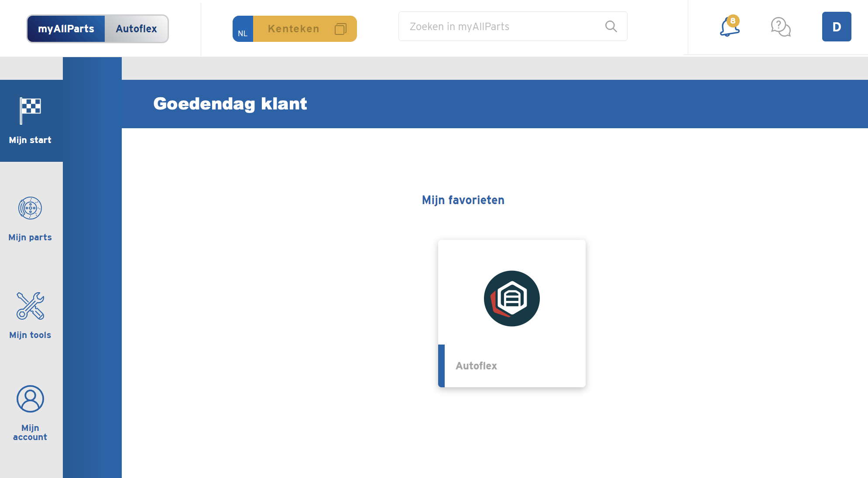Focus the Zoeken in myAllParts search box
The width and height of the screenshot is (868, 478).
(x=502, y=27)
